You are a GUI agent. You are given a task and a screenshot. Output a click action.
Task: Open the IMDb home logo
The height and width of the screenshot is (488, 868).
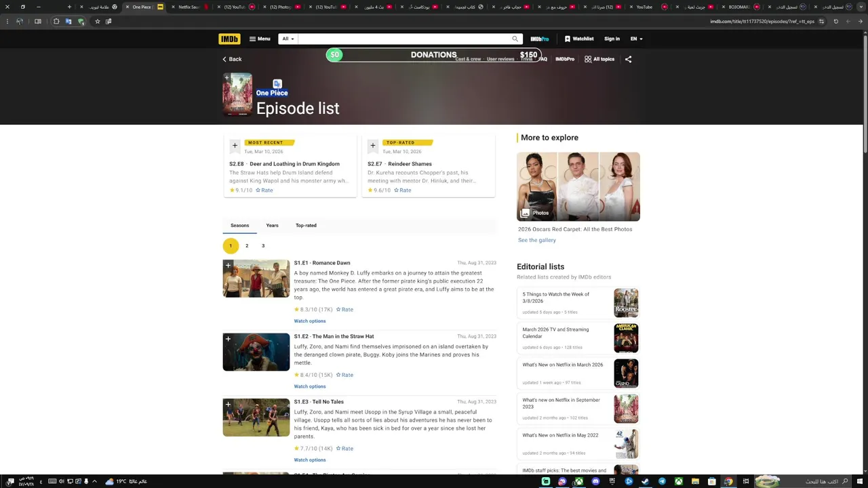(229, 39)
